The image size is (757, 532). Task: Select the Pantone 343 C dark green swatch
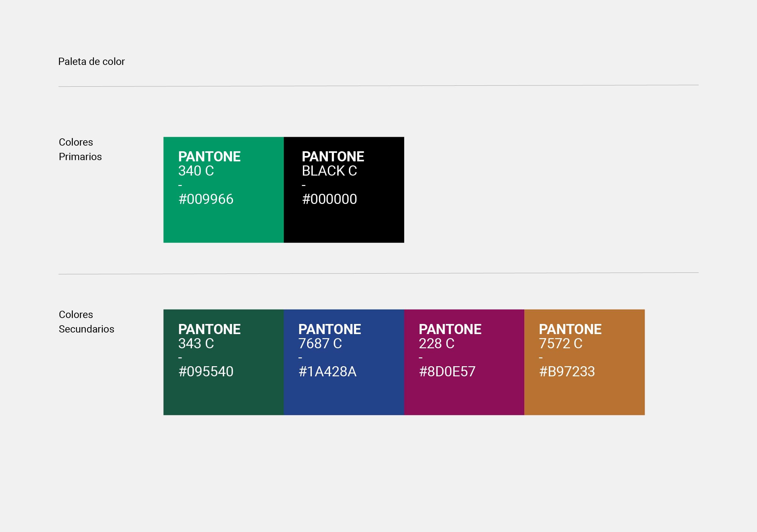[224, 362]
